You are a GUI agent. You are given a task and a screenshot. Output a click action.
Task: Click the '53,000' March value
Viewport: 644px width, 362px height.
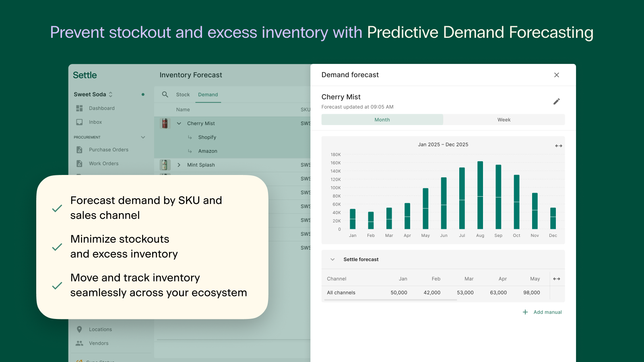465,293
